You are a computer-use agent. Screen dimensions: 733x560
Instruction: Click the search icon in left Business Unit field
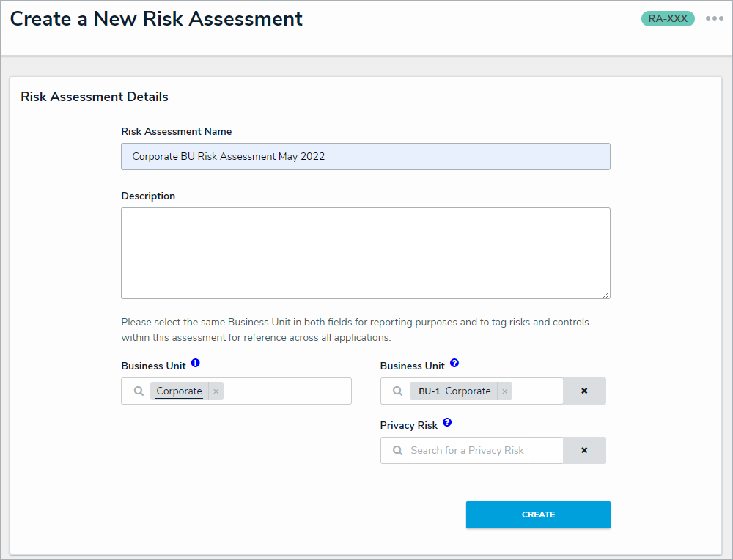[x=139, y=391]
